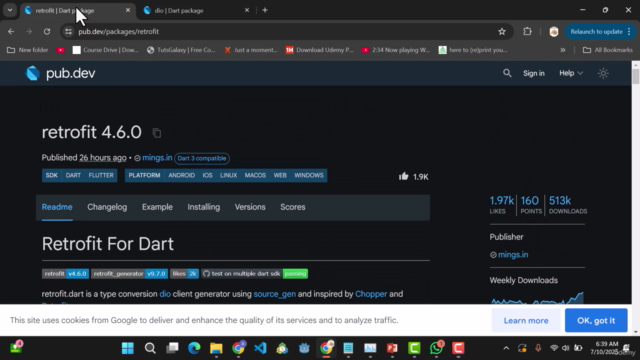Open a new browser tab
Screen dimensions: 640x360
click(x=265, y=10)
